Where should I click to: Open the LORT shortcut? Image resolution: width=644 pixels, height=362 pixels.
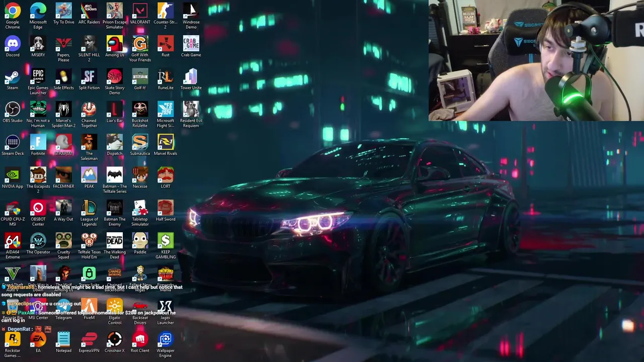(166, 175)
